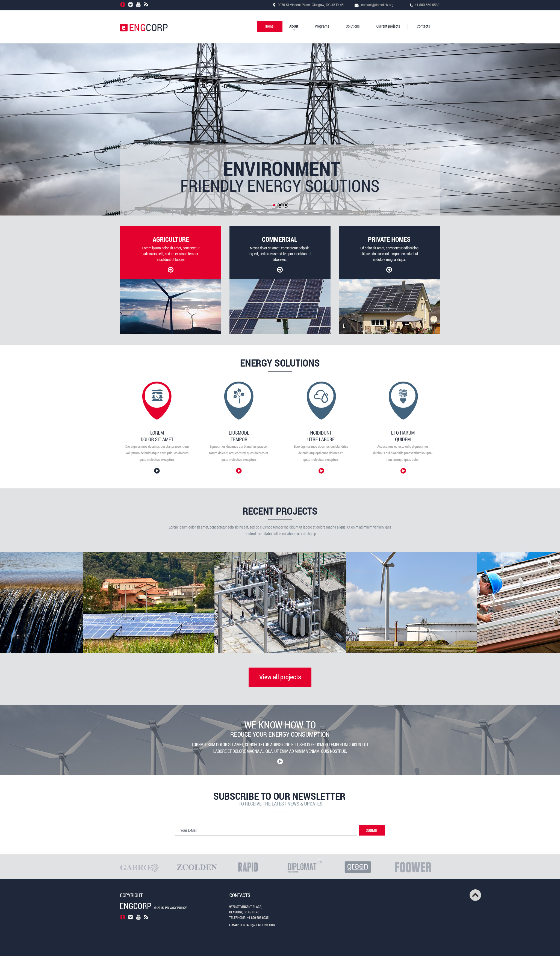Click the Eto Harum Quidem energy solution icon
Screen dimensions: 560x956
click(403, 397)
